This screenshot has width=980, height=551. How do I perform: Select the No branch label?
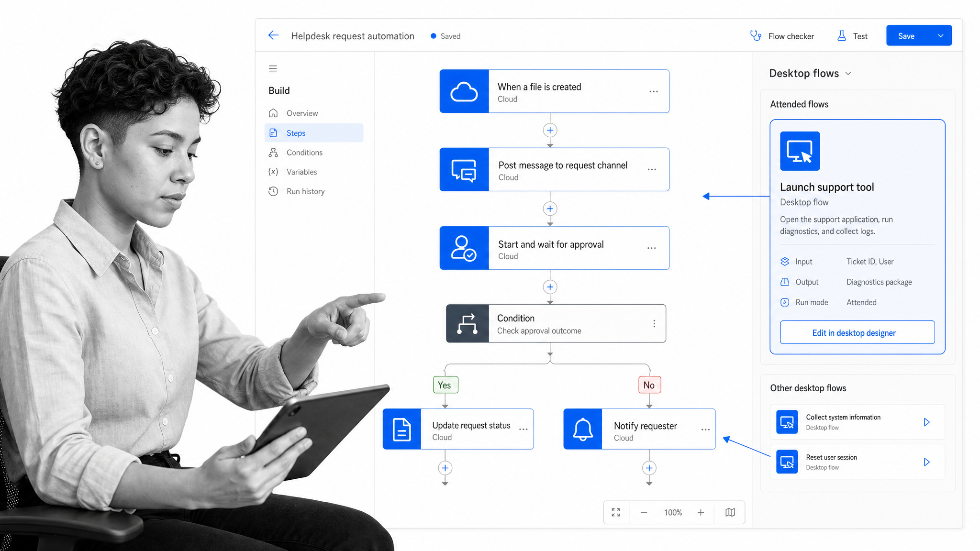[x=649, y=385]
